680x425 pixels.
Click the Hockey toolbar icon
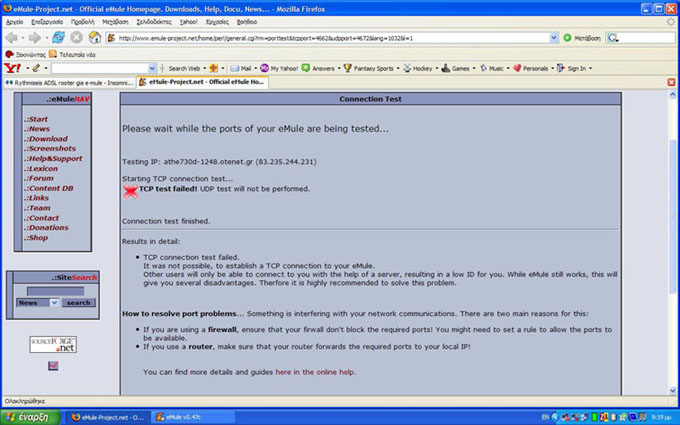(x=407, y=68)
